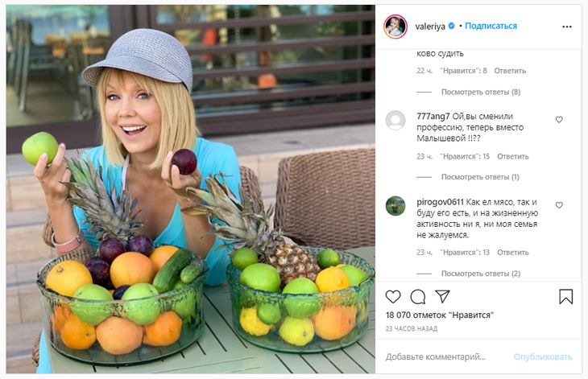This screenshot has height=379, width=588.
Task: Open pirogov0611 commenter avatar
Action: point(395,205)
